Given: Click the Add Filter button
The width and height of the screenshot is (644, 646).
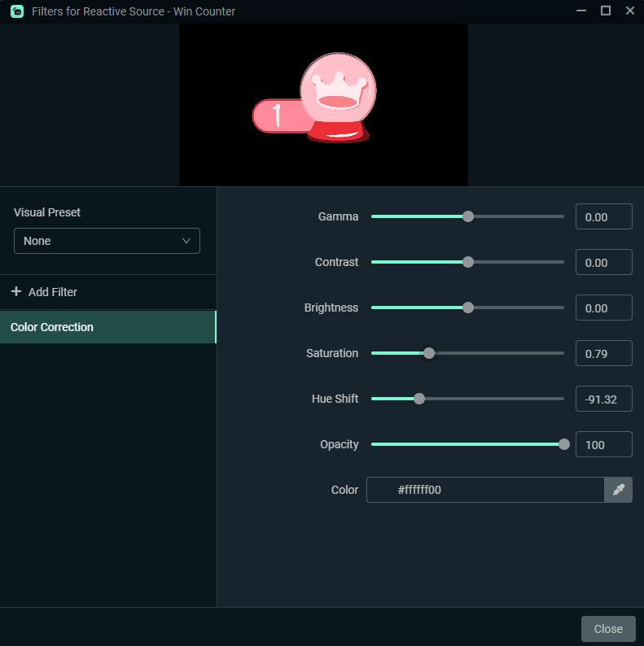Looking at the screenshot, I should coord(45,292).
